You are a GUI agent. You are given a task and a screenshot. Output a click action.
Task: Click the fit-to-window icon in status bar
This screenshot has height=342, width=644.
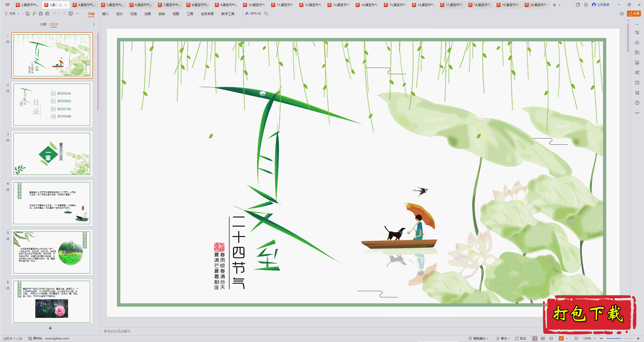click(x=576, y=338)
